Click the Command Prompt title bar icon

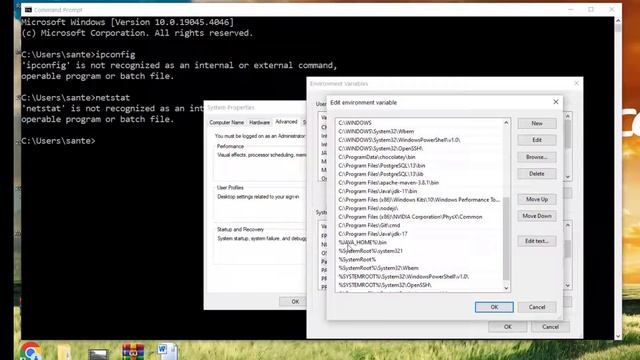[28, 9]
